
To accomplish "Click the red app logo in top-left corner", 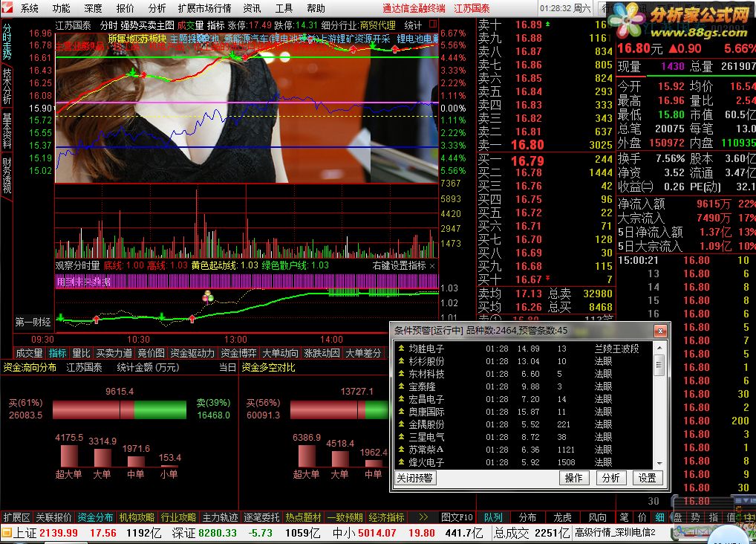I will pyautogui.click(x=7, y=7).
